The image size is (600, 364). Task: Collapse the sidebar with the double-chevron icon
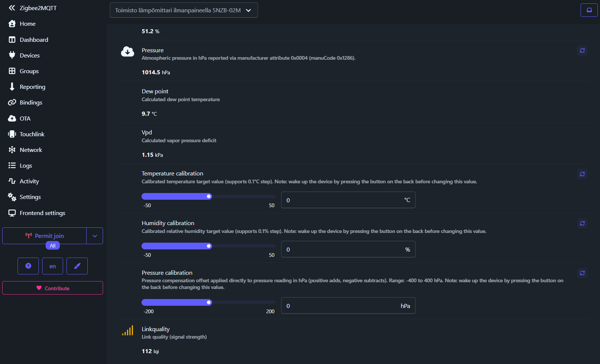(12, 7)
